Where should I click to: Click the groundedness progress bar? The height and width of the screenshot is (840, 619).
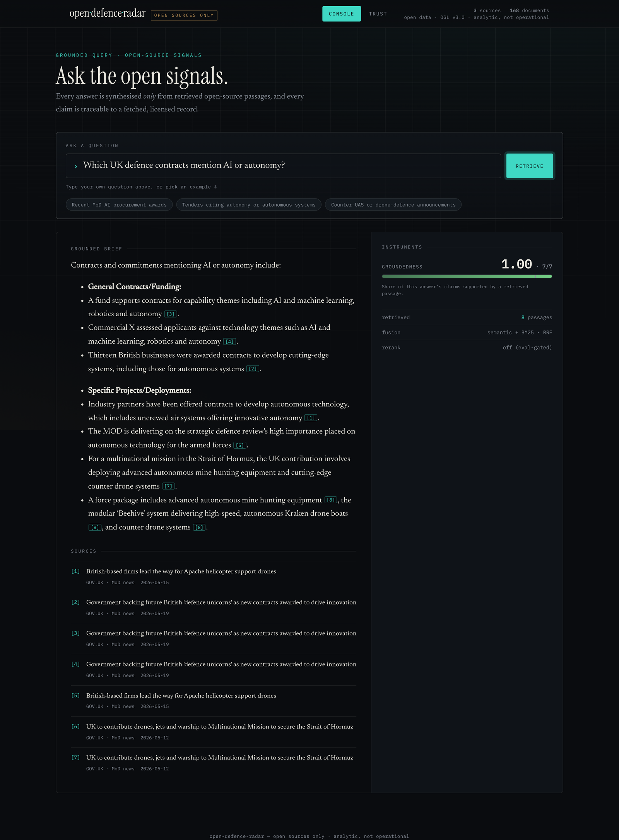pyautogui.click(x=467, y=276)
